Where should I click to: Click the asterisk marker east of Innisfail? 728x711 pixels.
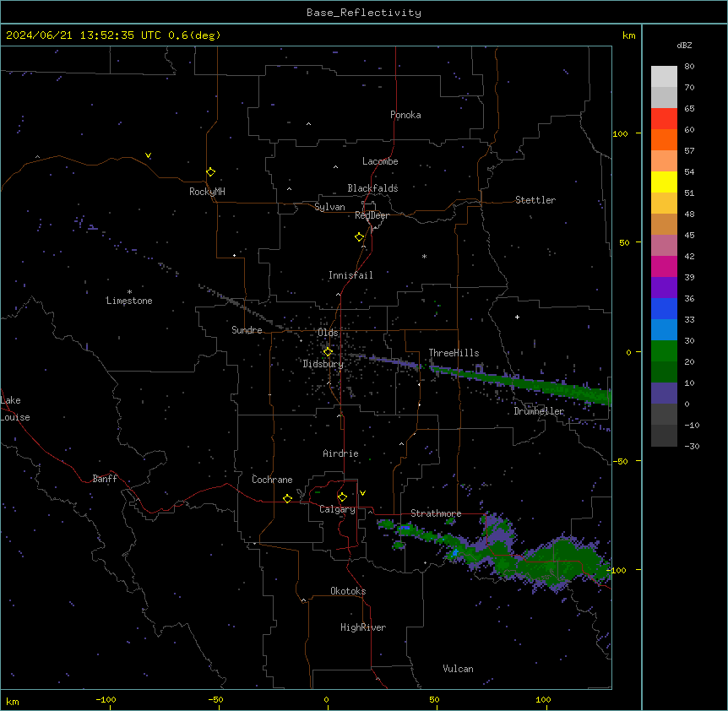pos(424,256)
